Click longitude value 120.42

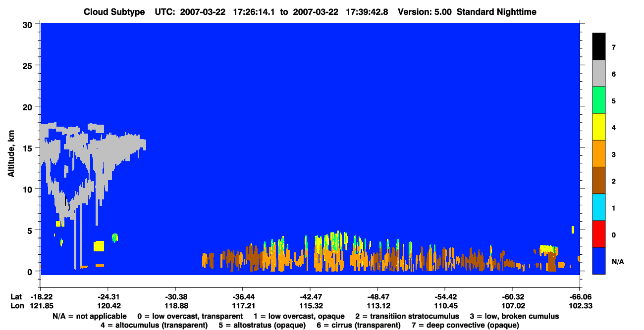pyautogui.click(x=108, y=306)
